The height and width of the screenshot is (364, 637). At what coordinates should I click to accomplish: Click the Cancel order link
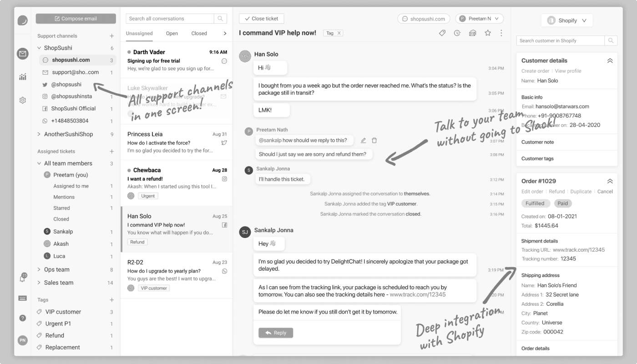click(605, 192)
